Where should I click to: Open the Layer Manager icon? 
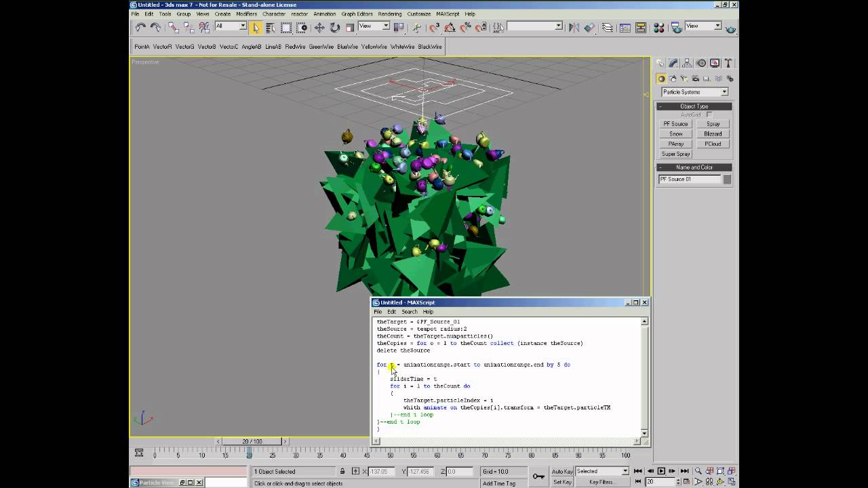[x=608, y=28]
